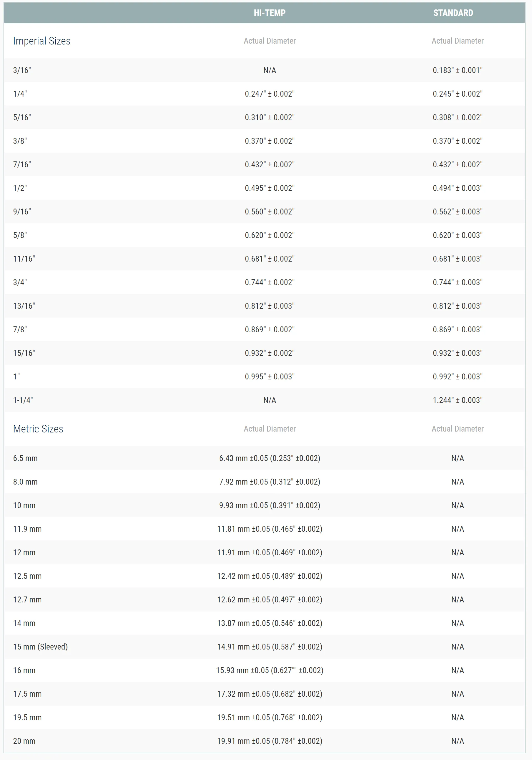Select the Imperial Sizes section heading
The height and width of the screenshot is (760, 532).
click(x=42, y=41)
